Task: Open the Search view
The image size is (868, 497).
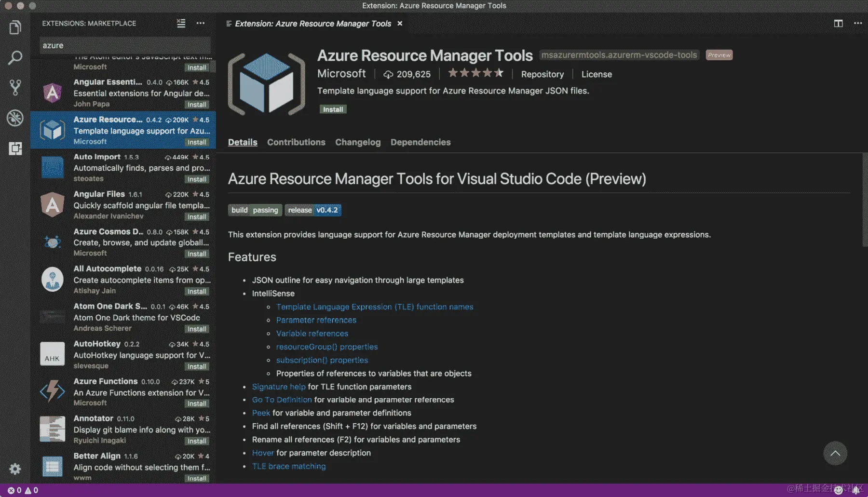Action: coord(14,57)
